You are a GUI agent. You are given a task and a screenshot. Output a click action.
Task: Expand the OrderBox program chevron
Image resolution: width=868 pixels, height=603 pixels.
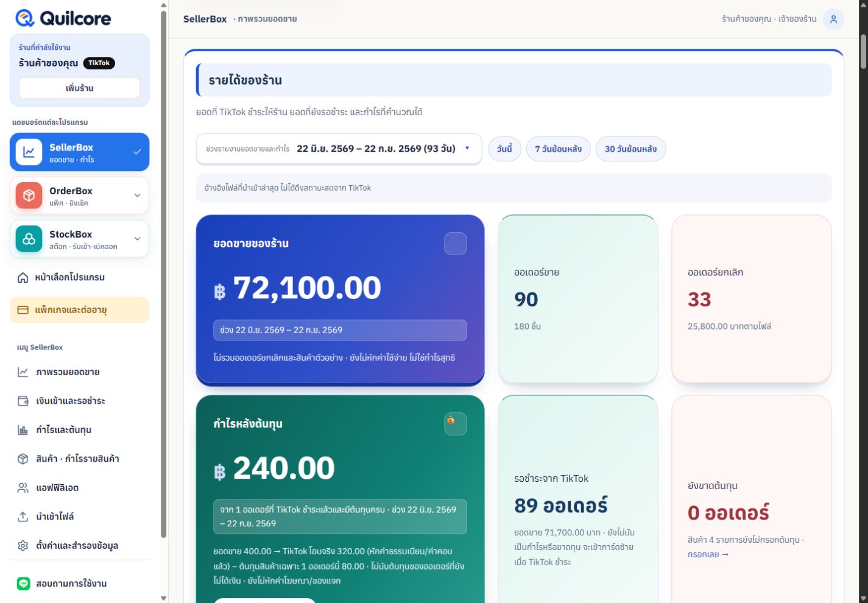pyautogui.click(x=137, y=196)
